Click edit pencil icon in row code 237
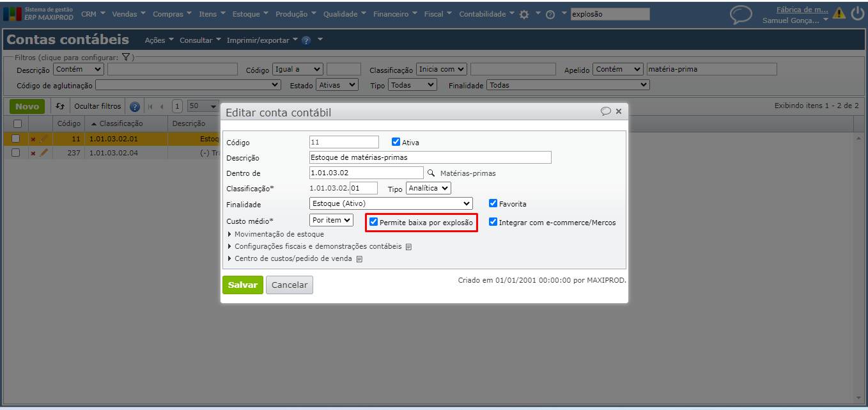This screenshot has width=868, height=410. tap(44, 153)
